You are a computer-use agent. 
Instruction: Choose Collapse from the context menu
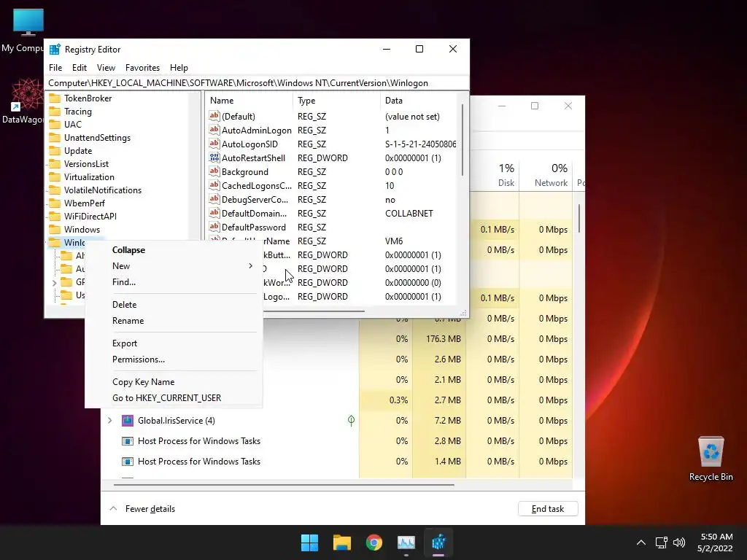pos(174,250)
